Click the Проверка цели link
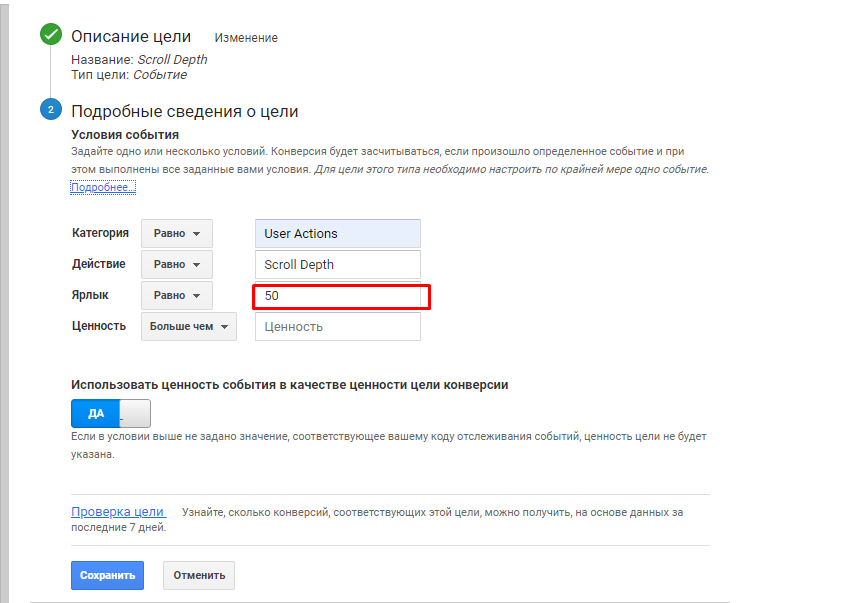The height and width of the screenshot is (603, 845). 118,512
